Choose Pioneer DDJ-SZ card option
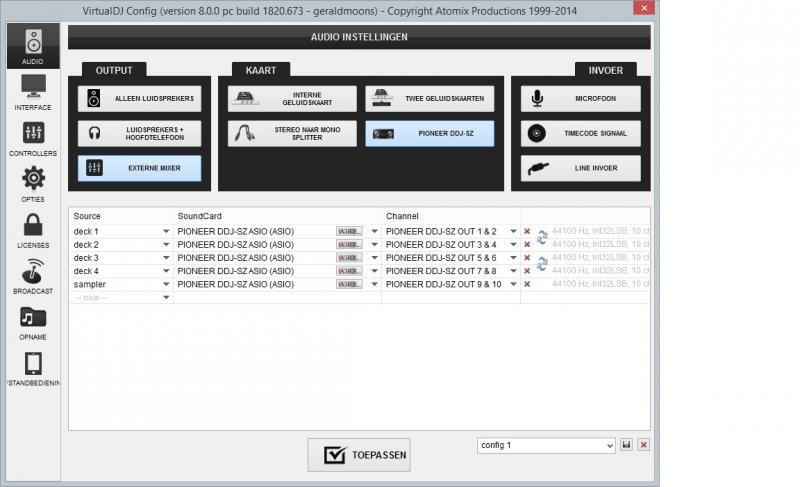 (430, 133)
